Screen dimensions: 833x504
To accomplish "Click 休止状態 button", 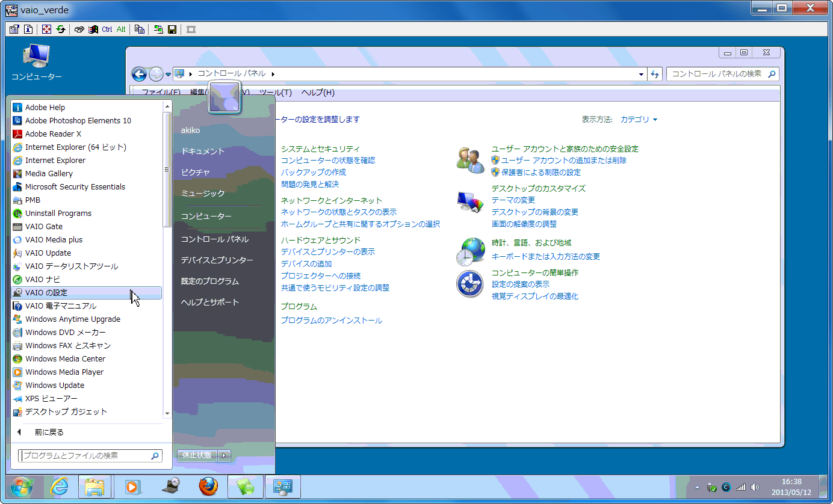I will pyautogui.click(x=197, y=455).
